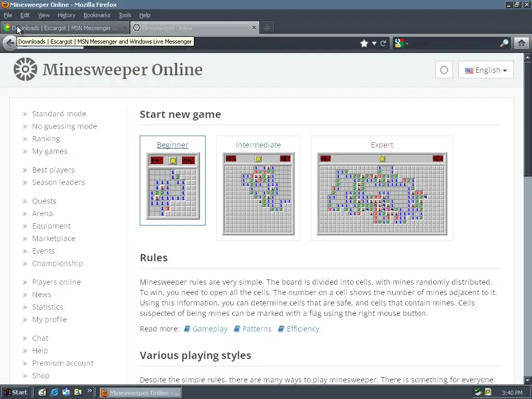Image resolution: width=532 pixels, height=399 pixels.
Task: Open the Google search engine selector
Action: (x=401, y=43)
